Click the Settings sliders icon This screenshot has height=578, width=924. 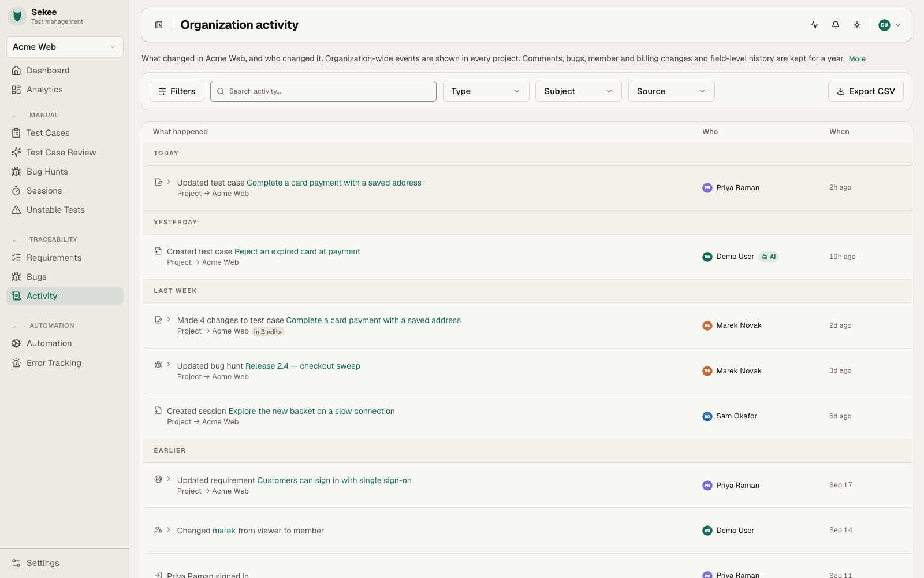coord(16,563)
